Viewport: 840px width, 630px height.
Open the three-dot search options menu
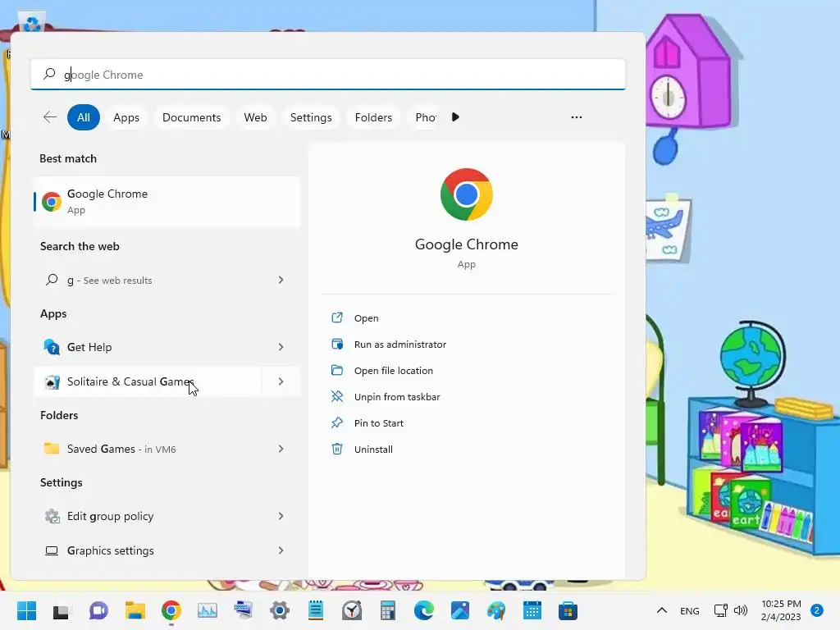[577, 117]
